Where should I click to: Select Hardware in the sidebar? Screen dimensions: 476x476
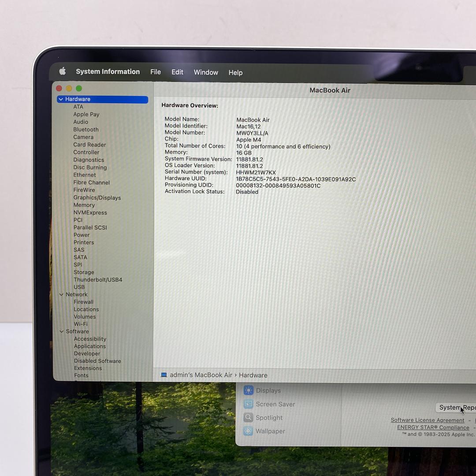103,99
